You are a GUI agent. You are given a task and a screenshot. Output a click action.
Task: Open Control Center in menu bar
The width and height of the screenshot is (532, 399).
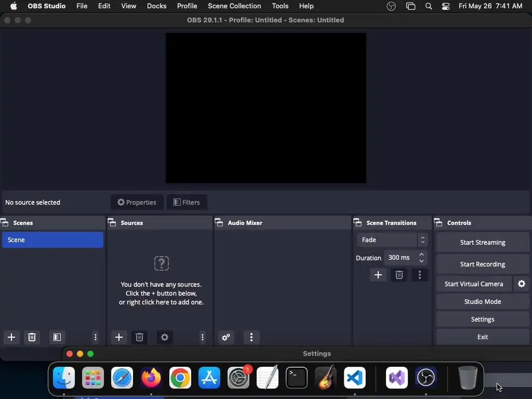445,6
